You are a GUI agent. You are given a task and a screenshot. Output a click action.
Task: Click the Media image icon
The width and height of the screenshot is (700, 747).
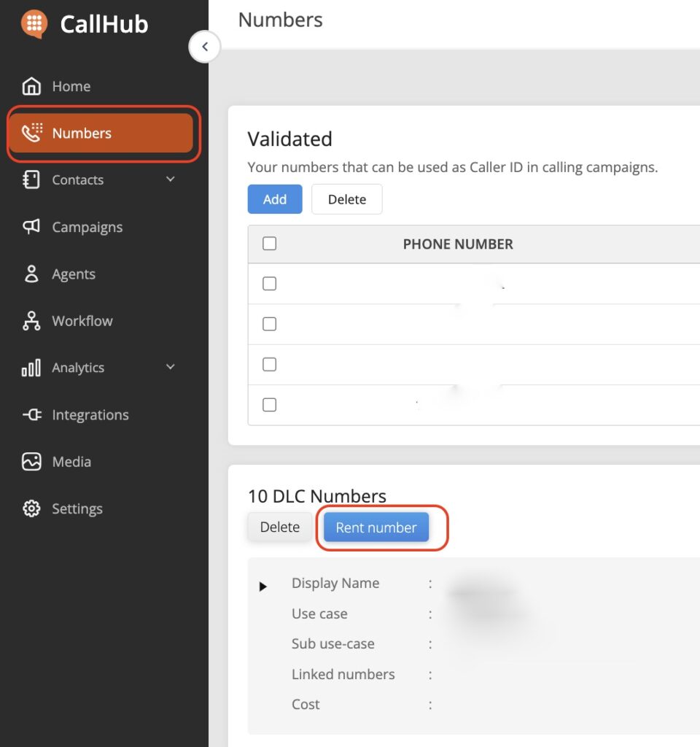(31, 462)
